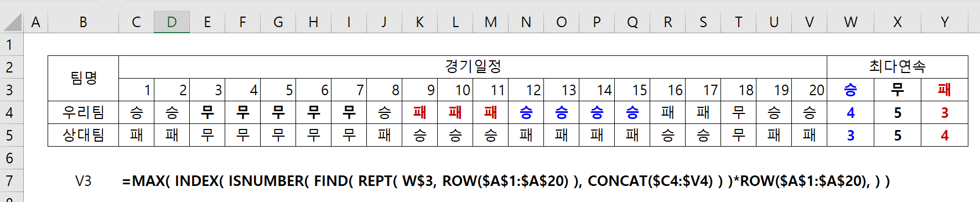The width and height of the screenshot is (980, 202).
Task: Click 우리팀 red 패 in game 9
Action: 419,112
